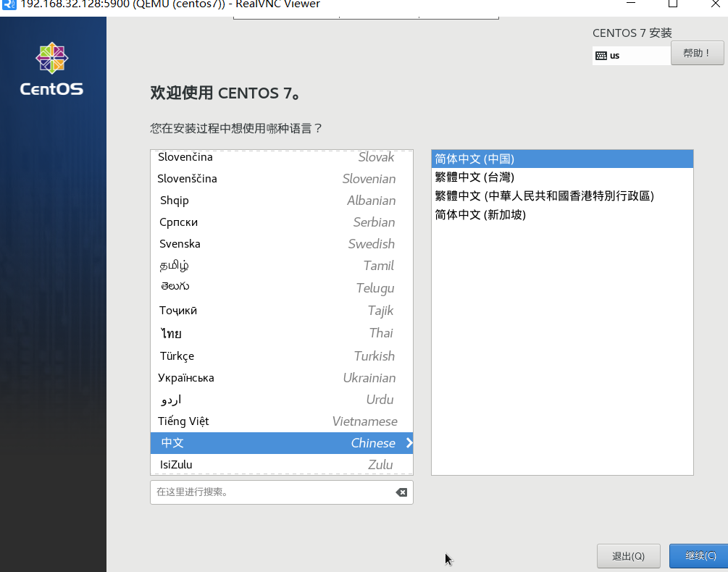This screenshot has height=572, width=728.
Task: Pick the Telugu language row
Action: (x=281, y=287)
